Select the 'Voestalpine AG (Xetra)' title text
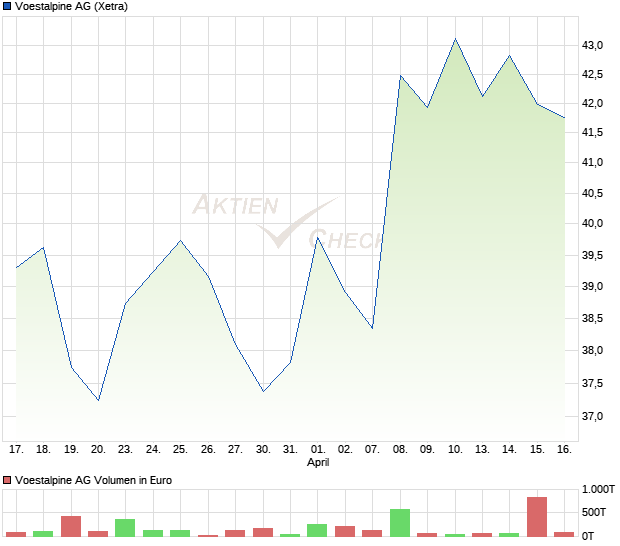 coord(71,6)
